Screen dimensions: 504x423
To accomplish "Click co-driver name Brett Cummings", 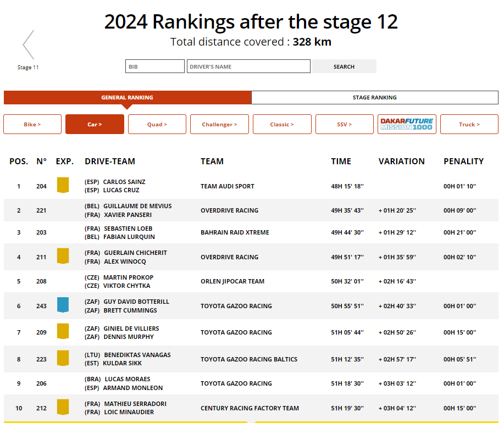I will 130,310.
